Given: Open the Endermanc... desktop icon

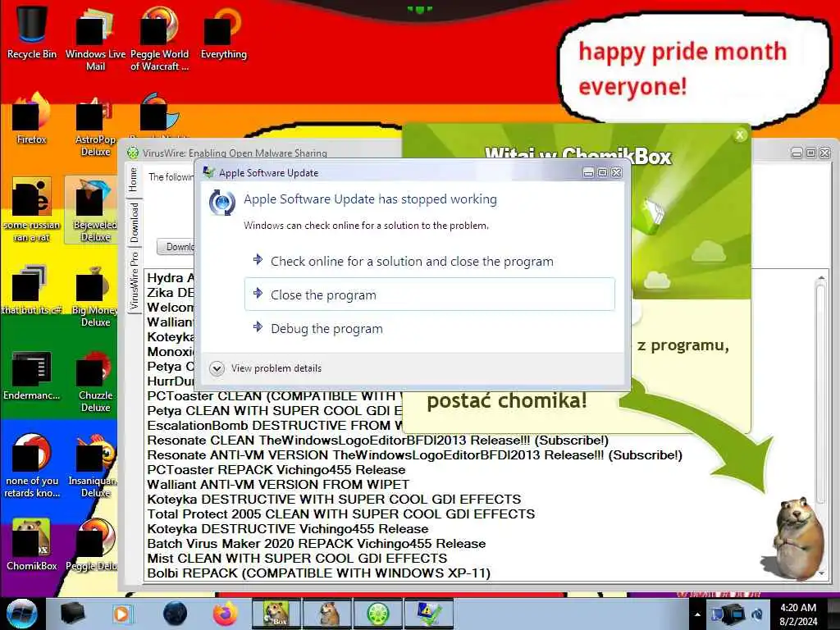Looking at the screenshot, I should pos(32,375).
